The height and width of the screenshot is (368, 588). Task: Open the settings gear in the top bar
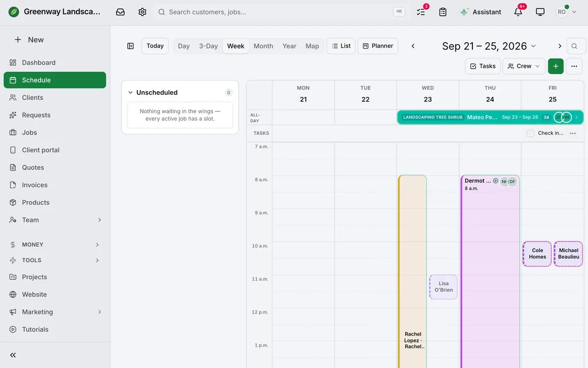click(142, 12)
